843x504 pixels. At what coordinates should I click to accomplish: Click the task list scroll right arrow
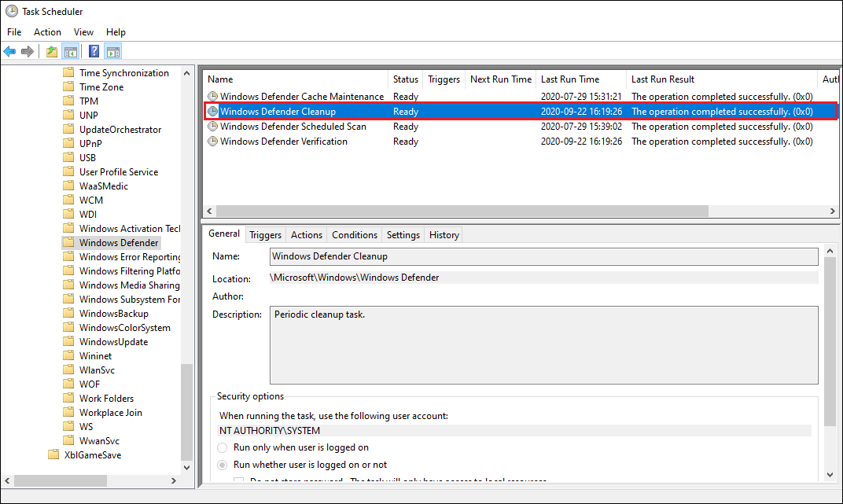pos(832,212)
